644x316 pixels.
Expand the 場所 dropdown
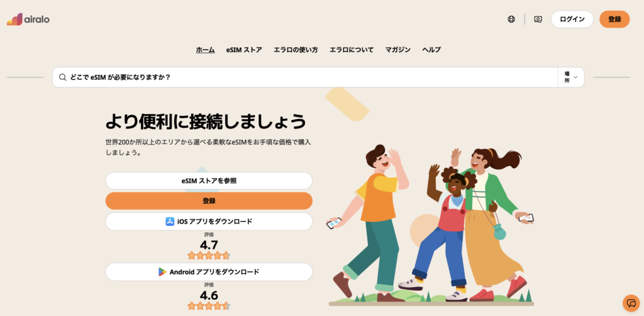[x=571, y=77]
